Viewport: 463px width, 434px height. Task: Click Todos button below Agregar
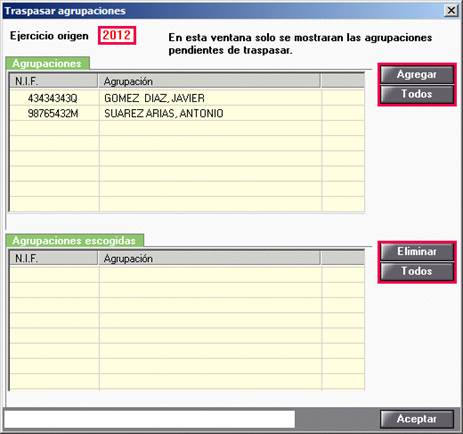pos(417,94)
